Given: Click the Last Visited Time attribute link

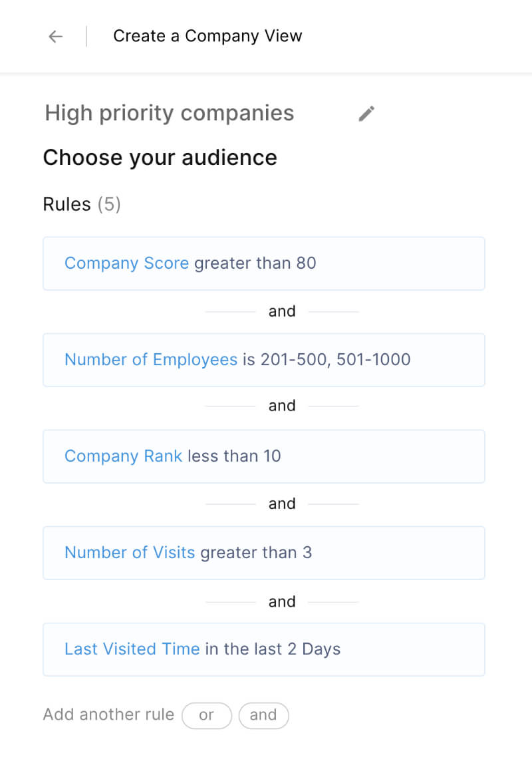Looking at the screenshot, I should (132, 649).
